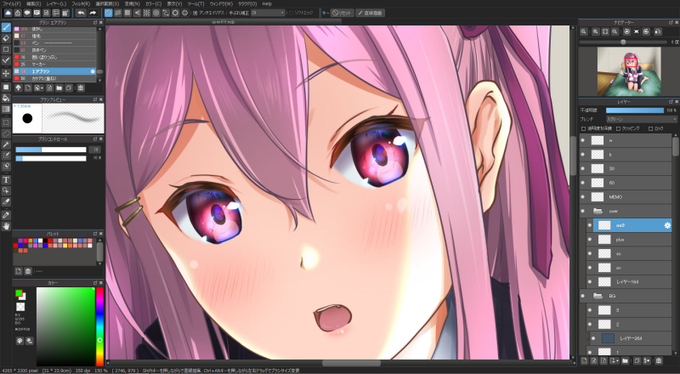Click the cloud icon in top toolbar
The width and height of the screenshot is (680, 374).
[x=8, y=13]
